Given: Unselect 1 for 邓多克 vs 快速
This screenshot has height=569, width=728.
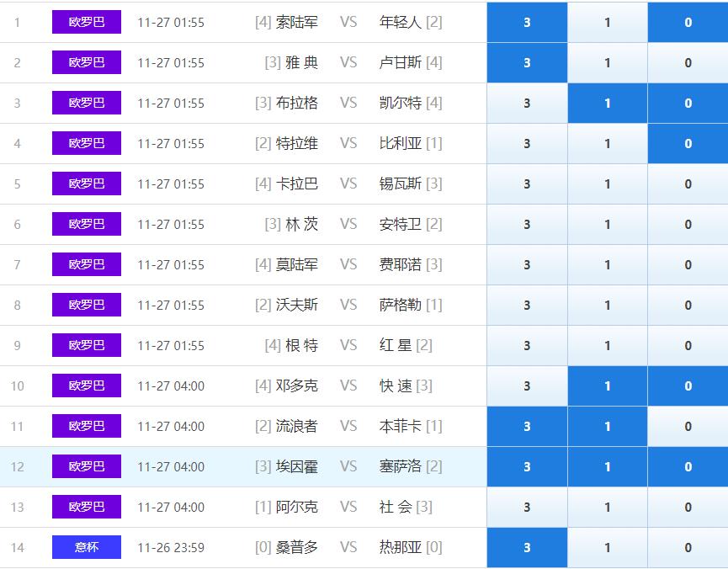Looking at the screenshot, I should coord(608,386).
